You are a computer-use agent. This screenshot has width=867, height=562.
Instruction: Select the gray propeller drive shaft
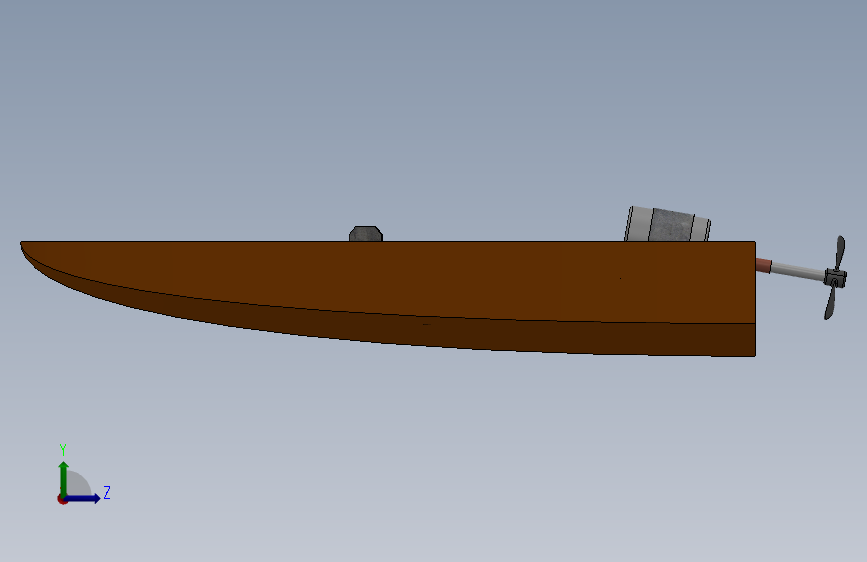[797, 270]
